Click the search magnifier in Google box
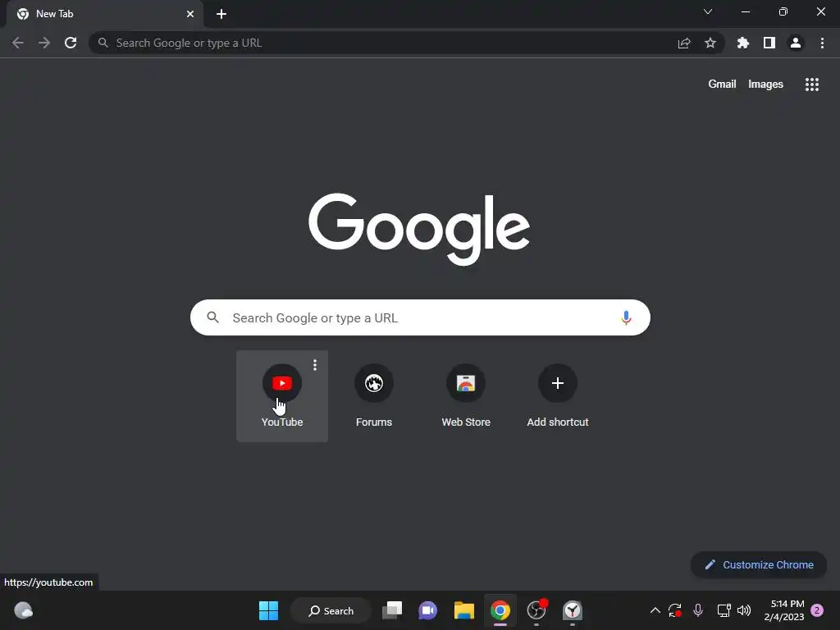 click(x=212, y=317)
